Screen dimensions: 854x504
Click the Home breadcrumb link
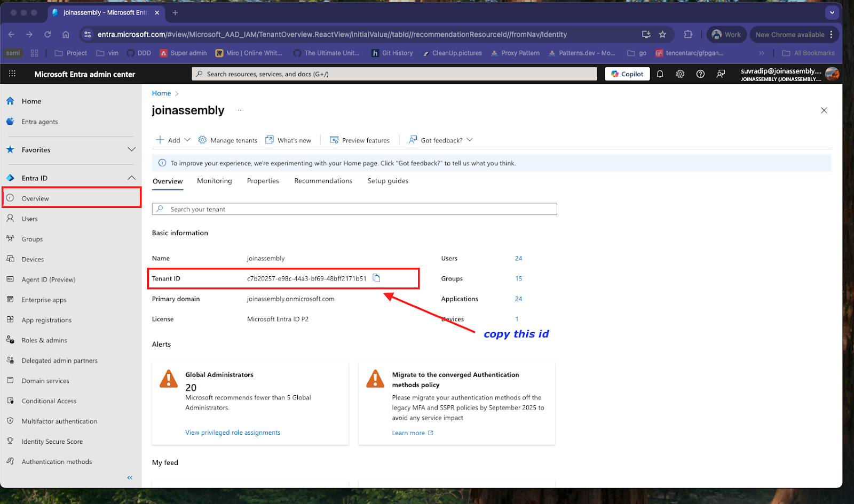[161, 93]
